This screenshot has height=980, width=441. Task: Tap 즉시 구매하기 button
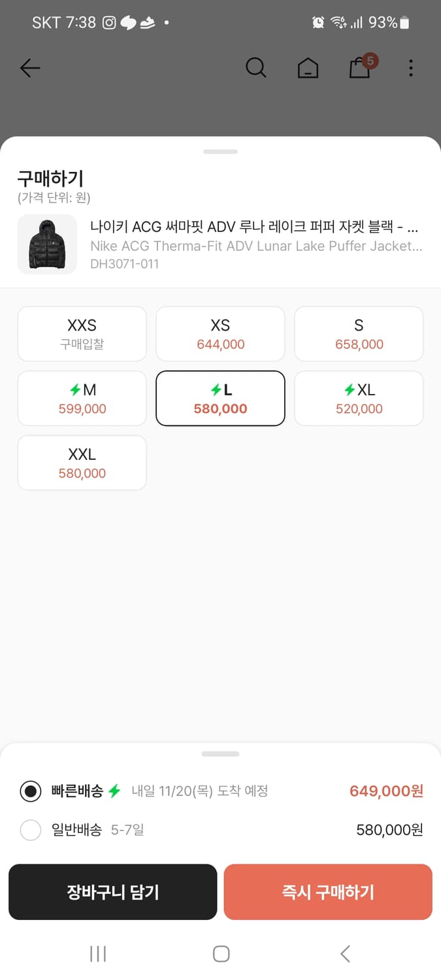(x=328, y=892)
